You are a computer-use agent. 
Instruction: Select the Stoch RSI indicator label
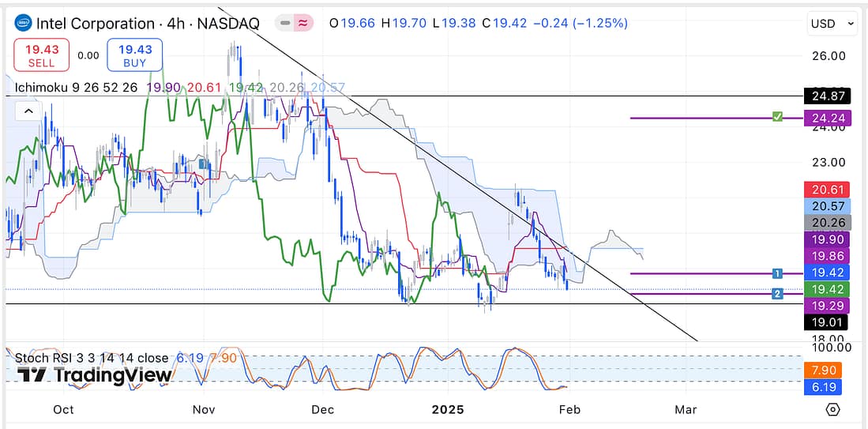pyautogui.click(x=92, y=358)
